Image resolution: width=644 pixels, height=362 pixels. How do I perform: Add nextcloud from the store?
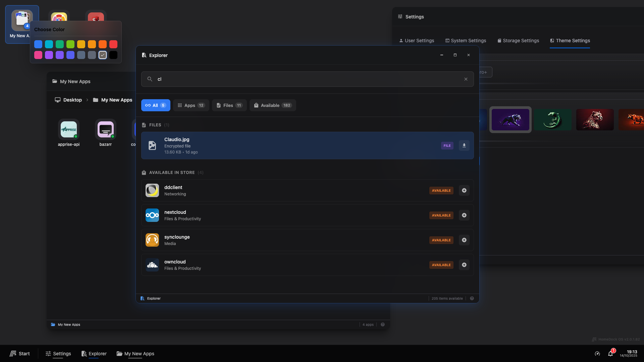pos(464,215)
